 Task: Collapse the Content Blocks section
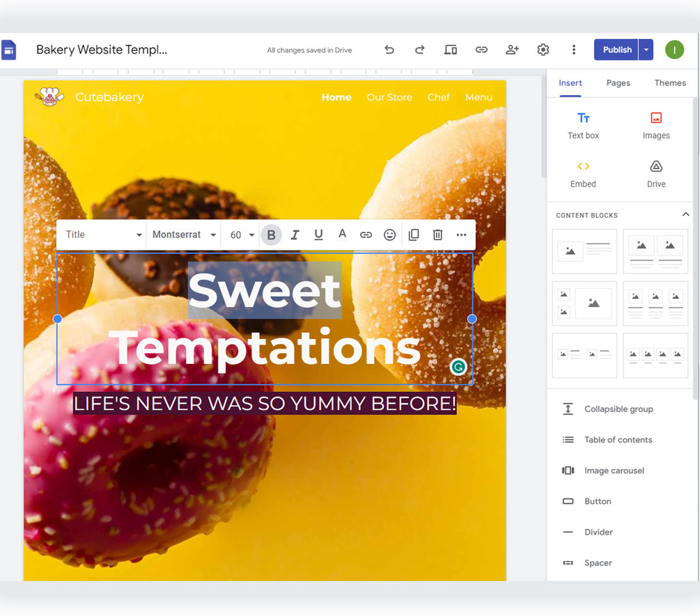coord(685,214)
